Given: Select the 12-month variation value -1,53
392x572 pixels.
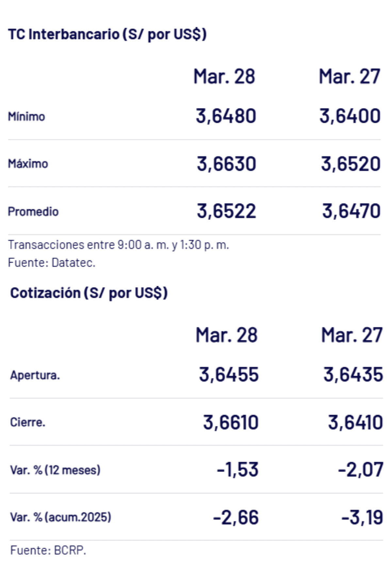Looking at the screenshot, I should point(237,470).
